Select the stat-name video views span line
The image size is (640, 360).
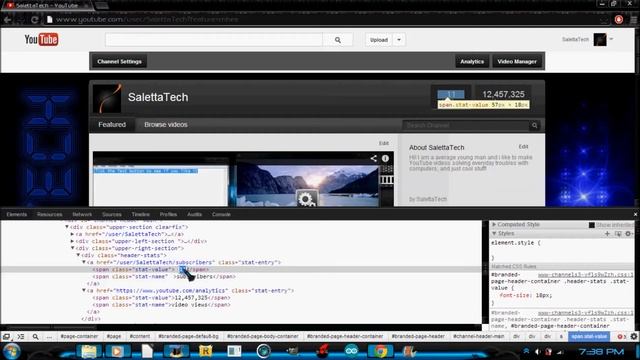[161, 305]
